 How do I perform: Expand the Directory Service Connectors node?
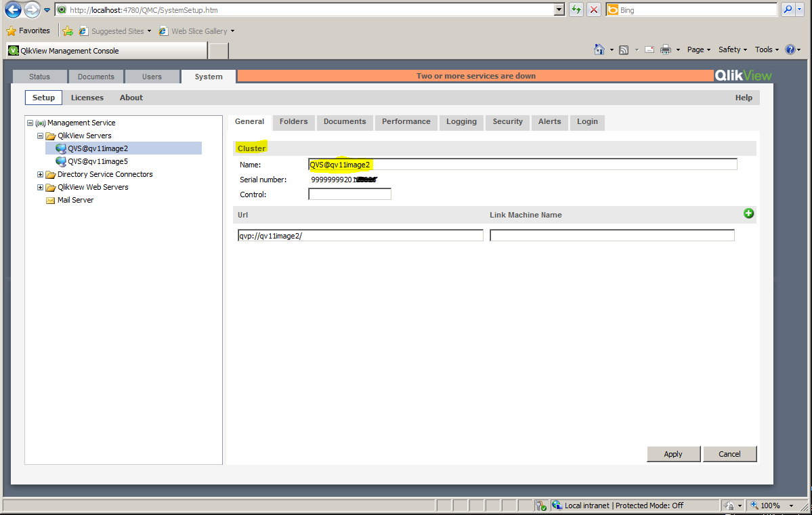[40, 174]
